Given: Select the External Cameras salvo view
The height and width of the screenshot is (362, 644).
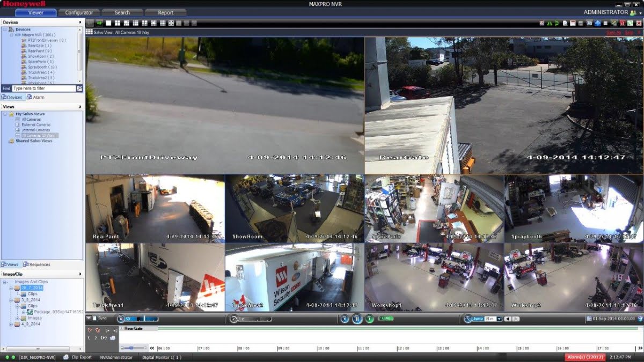Looking at the screenshot, I should [36, 124].
